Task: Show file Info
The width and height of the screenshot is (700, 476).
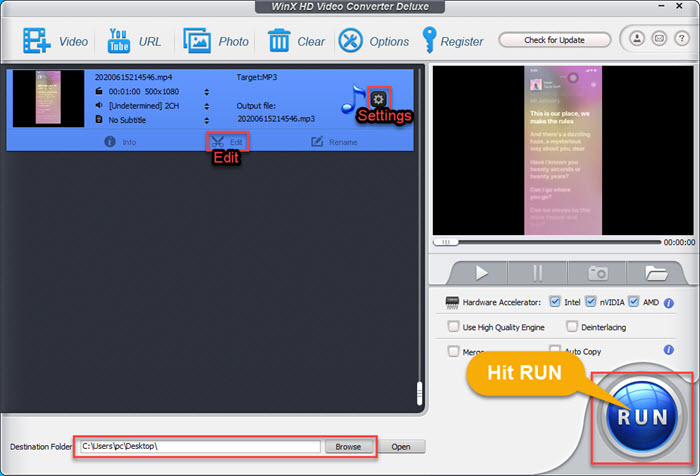Action: pyautogui.click(x=120, y=142)
